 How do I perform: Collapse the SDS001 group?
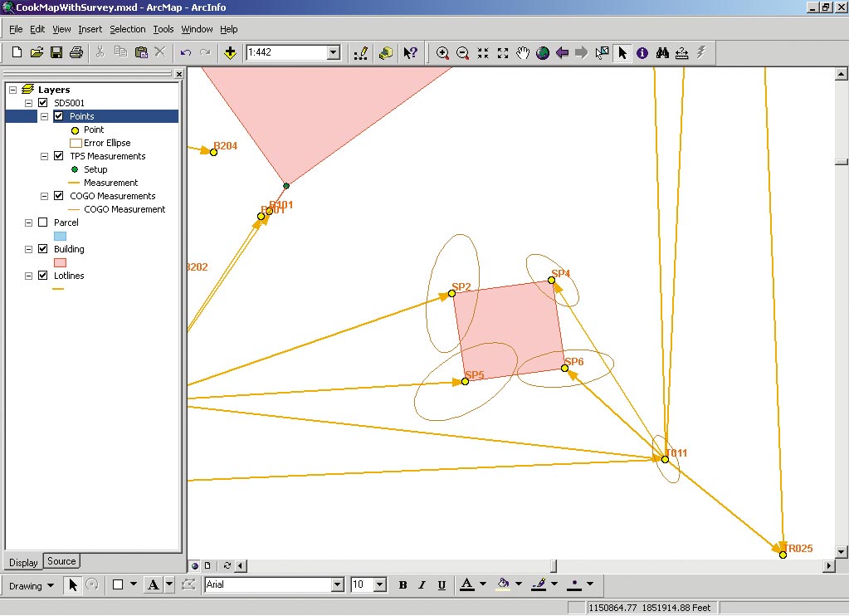(x=29, y=103)
